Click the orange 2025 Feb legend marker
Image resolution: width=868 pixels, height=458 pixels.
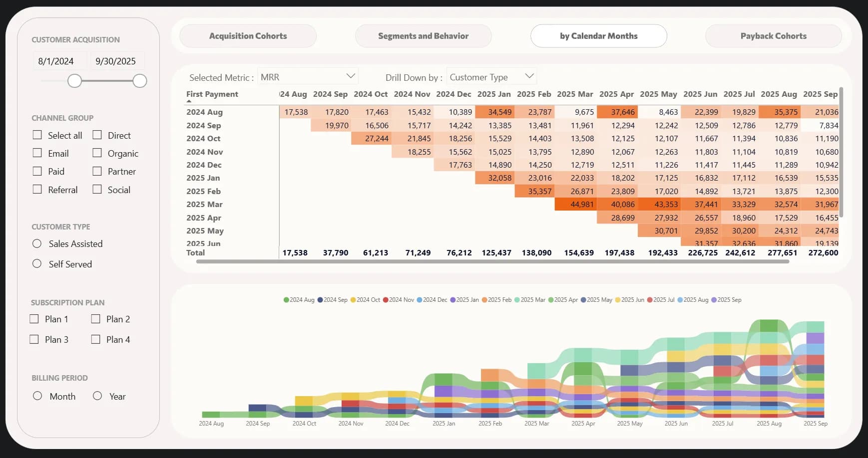click(484, 300)
